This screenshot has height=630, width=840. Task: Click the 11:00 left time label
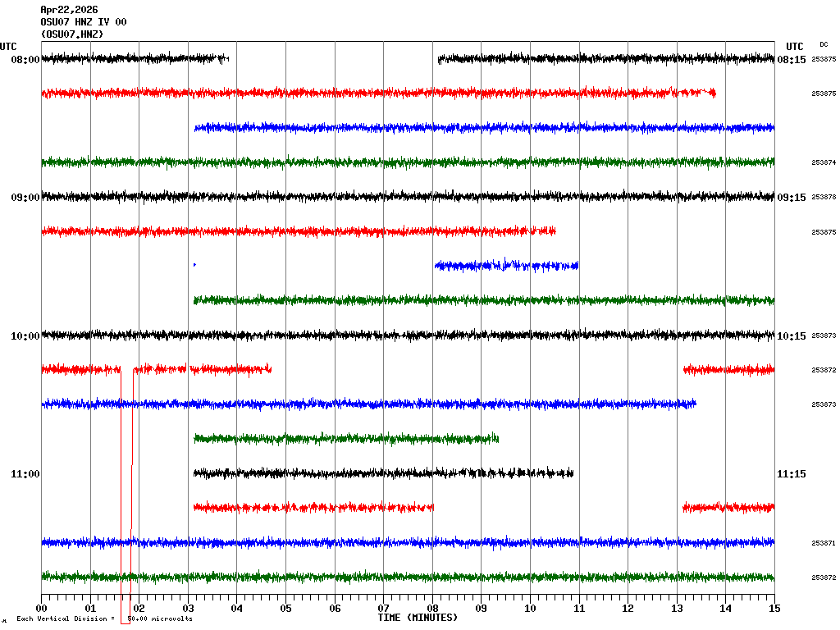pos(25,474)
